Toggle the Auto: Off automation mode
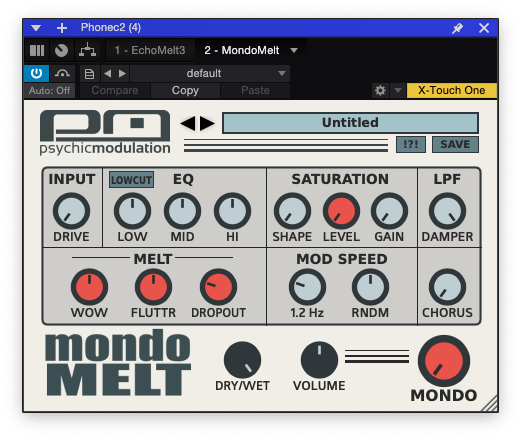Screen dimensions: 521x439 pyautogui.click(x=49, y=91)
